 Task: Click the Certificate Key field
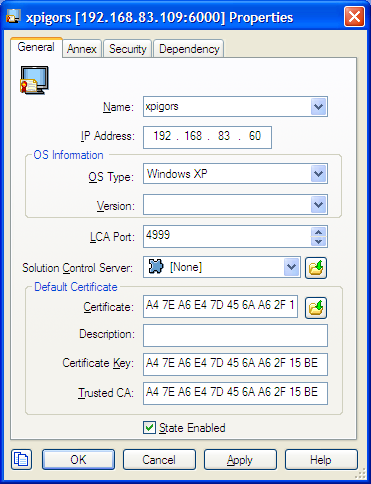point(235,364)
